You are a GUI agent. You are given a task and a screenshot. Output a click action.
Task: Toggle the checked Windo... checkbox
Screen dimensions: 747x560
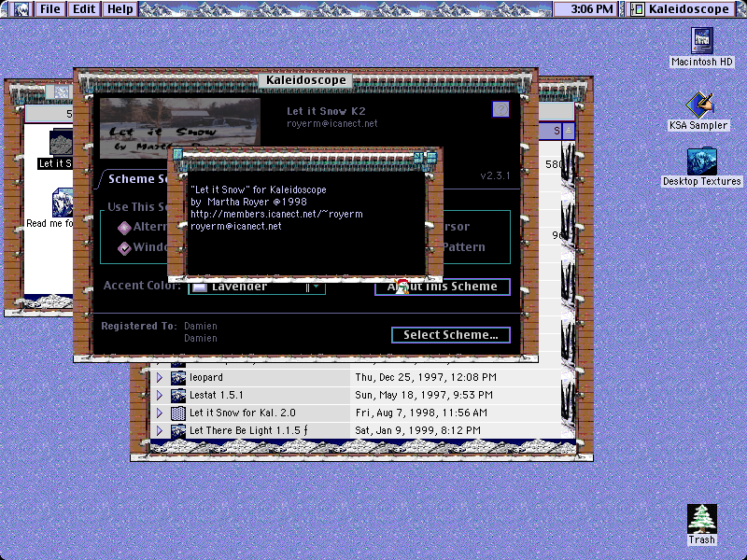(x=124, y=248)
